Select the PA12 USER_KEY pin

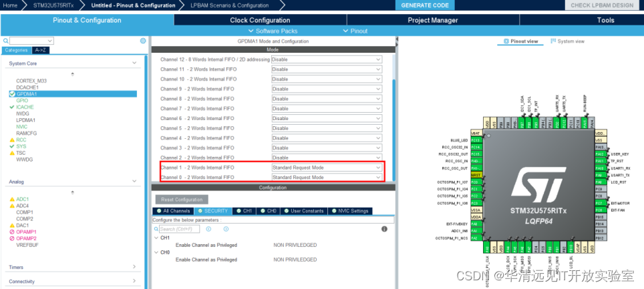click(601, 154)
